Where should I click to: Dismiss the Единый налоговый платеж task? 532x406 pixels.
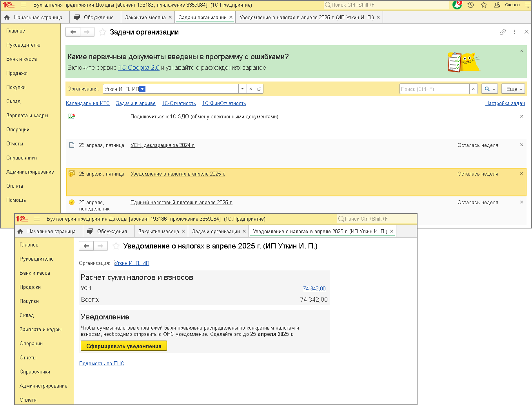(x=521, y=202)
